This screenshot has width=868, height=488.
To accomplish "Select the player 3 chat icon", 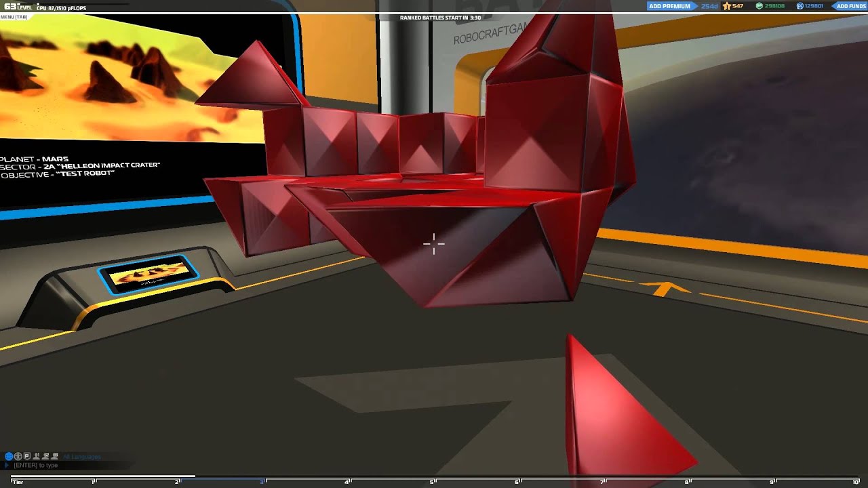I will pyautogui.click(x=54, y=456).
